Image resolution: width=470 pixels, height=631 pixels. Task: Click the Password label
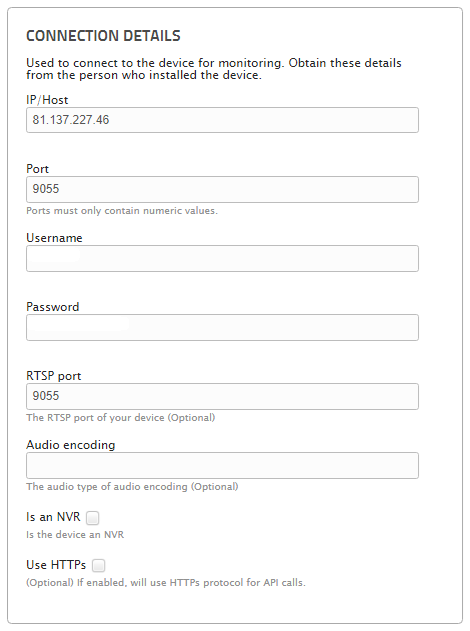click(x=53, y=307)
